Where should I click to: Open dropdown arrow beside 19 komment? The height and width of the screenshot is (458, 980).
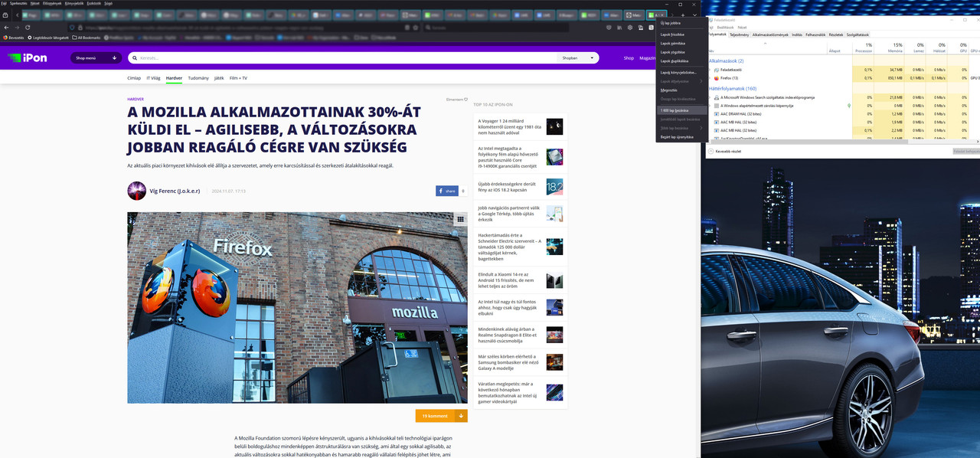click(461, 416)
